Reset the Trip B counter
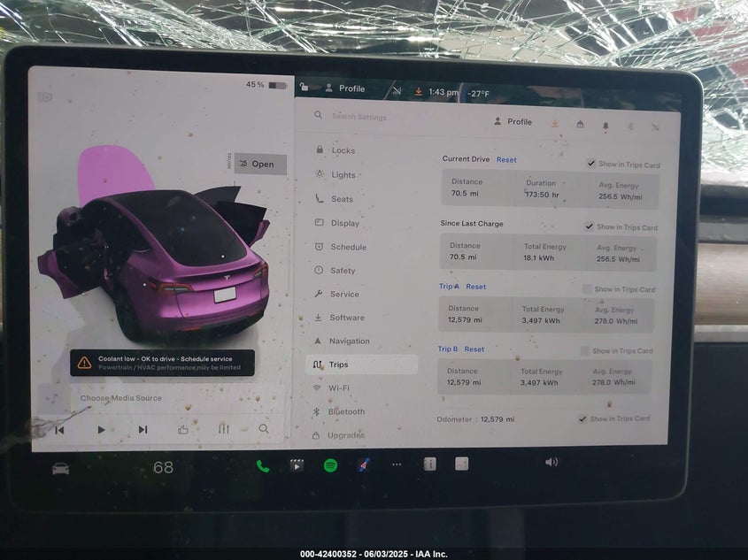The image size is (748, 560). [474, 349]
